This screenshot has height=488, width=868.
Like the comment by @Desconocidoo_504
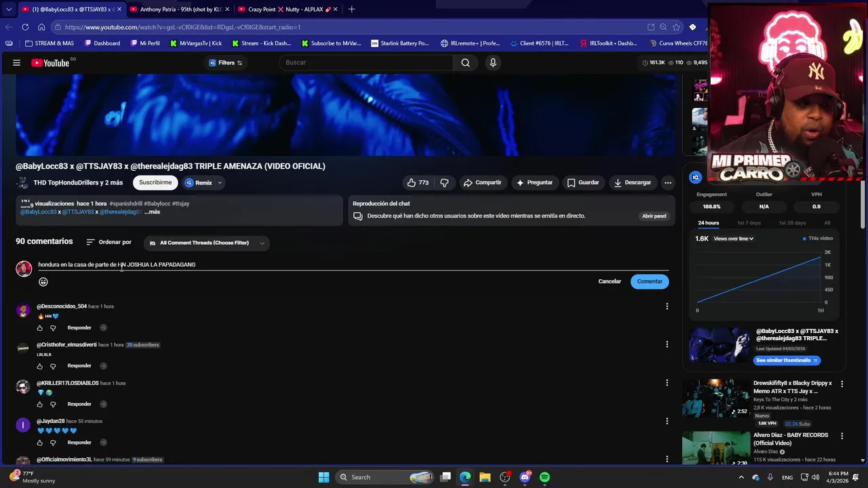point(39,328)
